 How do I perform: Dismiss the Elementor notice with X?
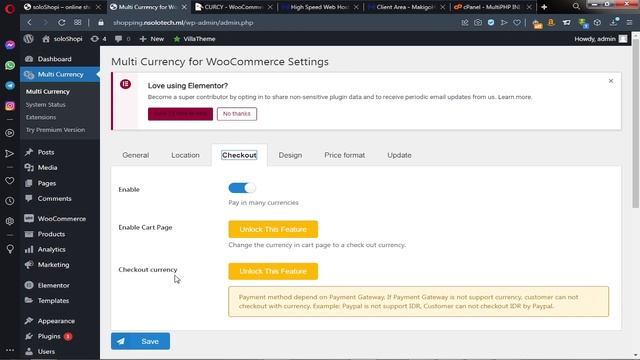pos(611,81)
